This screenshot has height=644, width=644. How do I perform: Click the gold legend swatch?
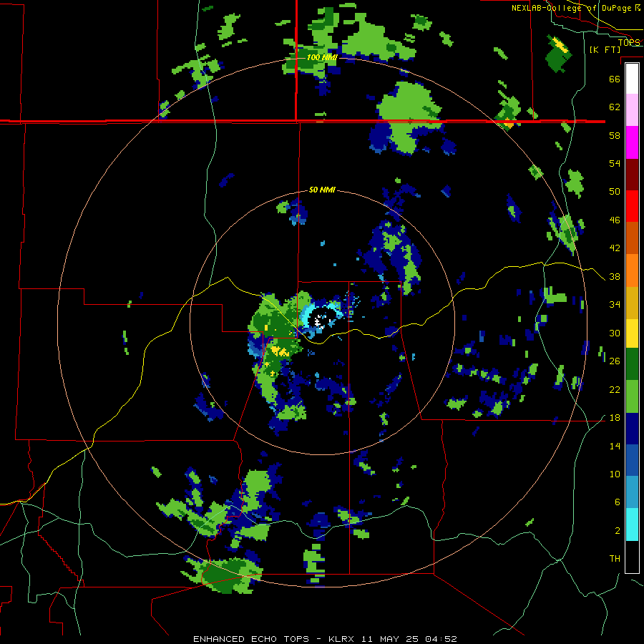[x=632, y=303]
